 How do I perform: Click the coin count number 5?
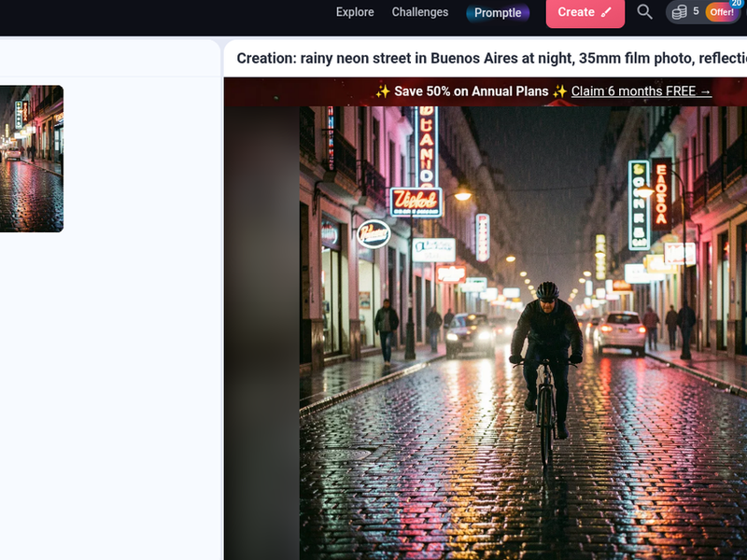[696, 11]
